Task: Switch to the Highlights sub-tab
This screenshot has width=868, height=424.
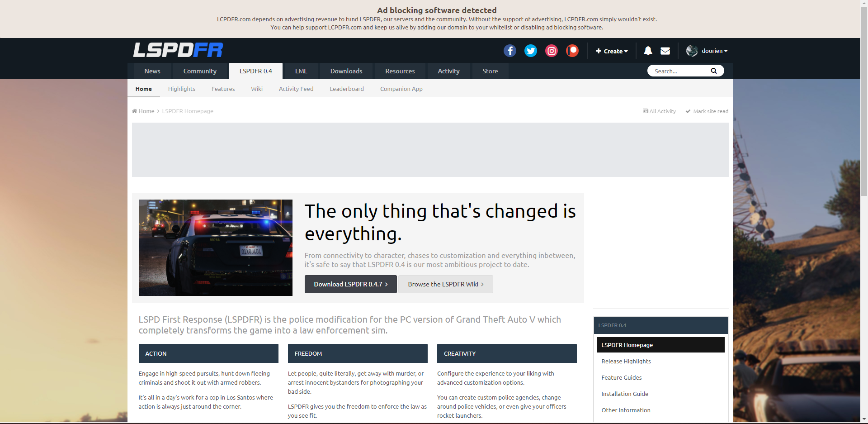Action: tap(182, 89)
